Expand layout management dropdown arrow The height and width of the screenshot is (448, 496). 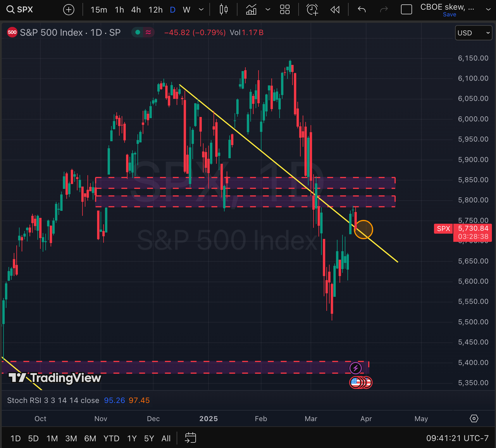pyautogui.click(x=488, y=10)
